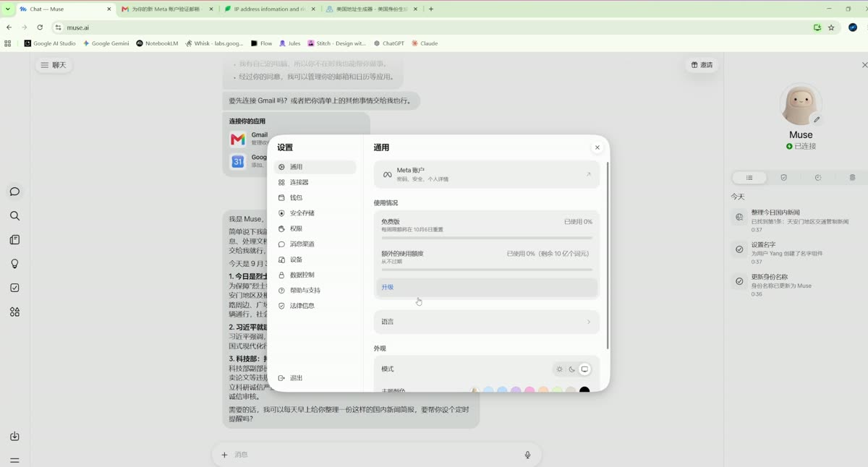Click the 免费版 usage progress bar

pyautogui.click(x=487, y=238)
